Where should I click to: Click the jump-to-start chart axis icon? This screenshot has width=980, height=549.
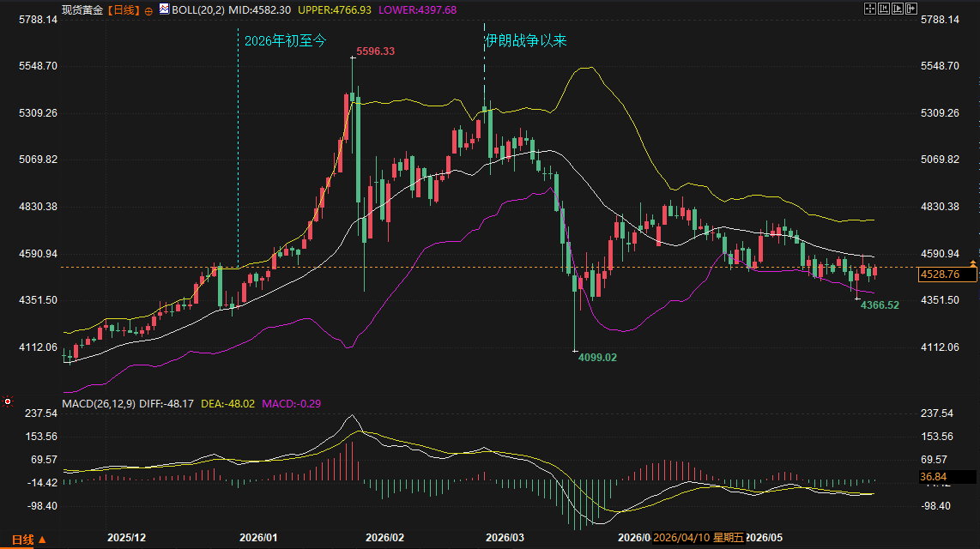click(x=884, y=8)
